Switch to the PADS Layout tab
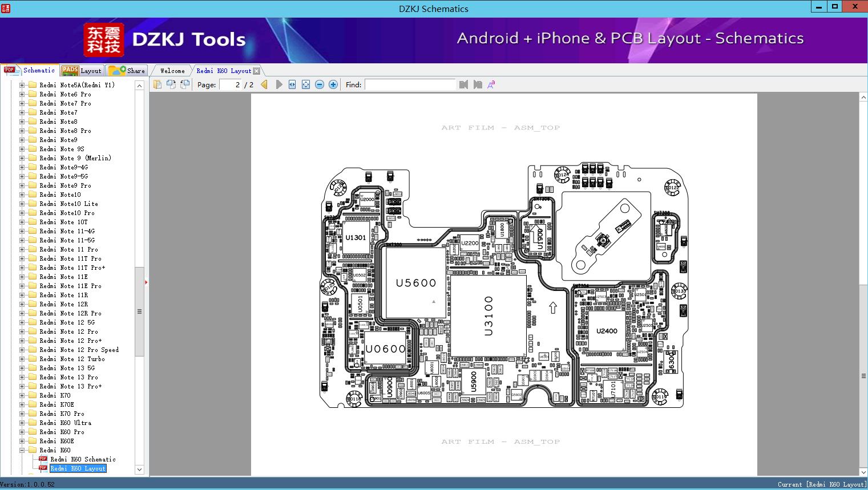This screenshot has width=868, height=490. coord(82,71)
